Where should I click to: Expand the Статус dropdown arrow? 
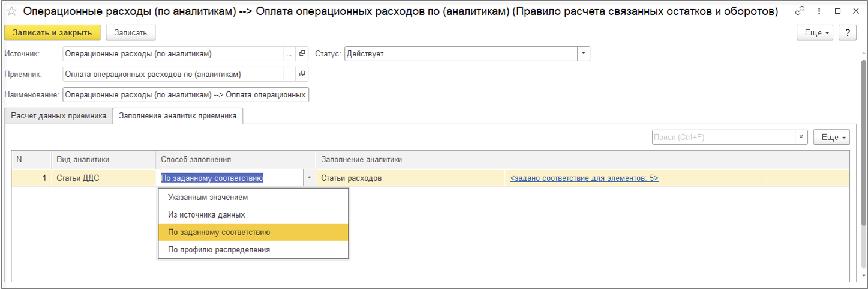click(x=584, y=54)
